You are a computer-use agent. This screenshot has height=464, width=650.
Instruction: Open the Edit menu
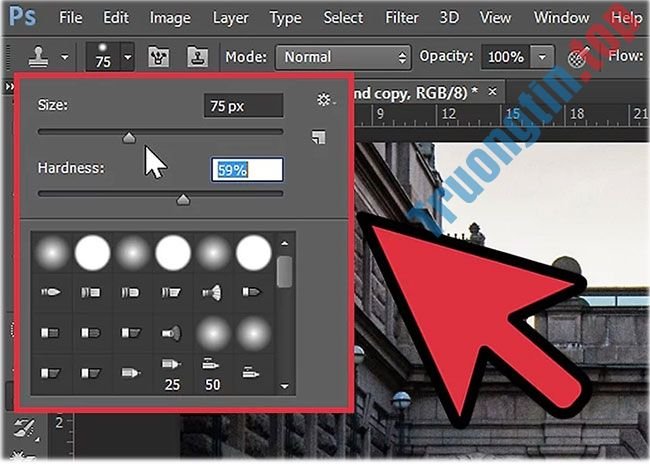point(116,18)
